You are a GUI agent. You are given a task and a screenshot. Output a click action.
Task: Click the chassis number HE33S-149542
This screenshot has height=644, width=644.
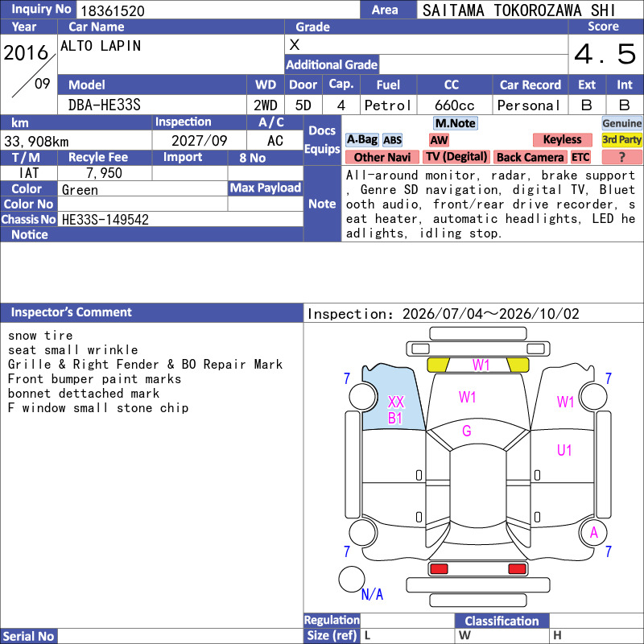[x=105, y=220]
